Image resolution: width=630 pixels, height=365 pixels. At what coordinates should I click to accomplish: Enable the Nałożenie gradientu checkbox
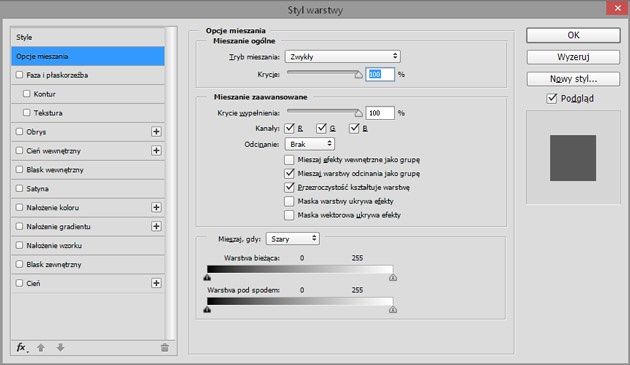tap(19, 226)
